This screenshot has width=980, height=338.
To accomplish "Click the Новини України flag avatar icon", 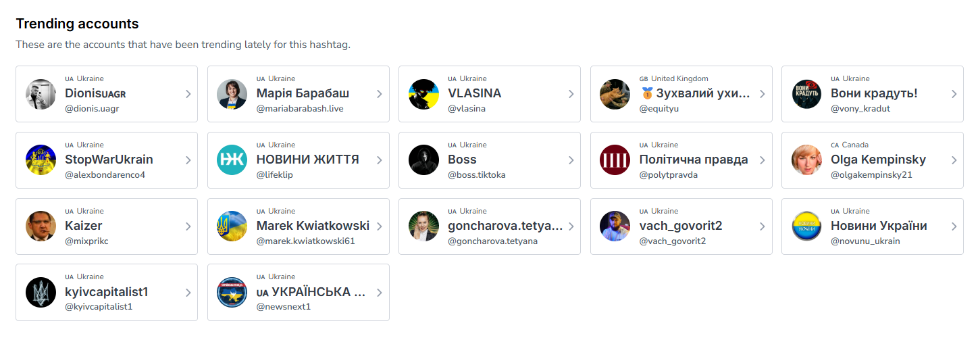I will tap(806, 226).
